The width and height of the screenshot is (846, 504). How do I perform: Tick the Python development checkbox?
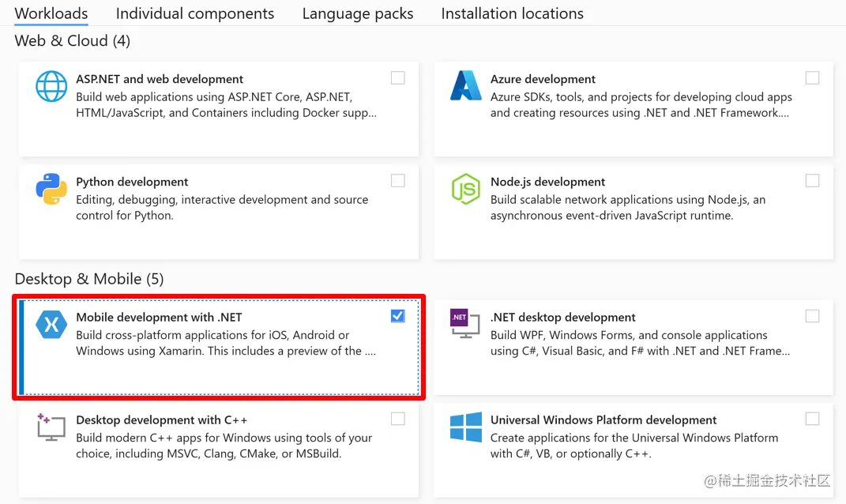(398, 181)
